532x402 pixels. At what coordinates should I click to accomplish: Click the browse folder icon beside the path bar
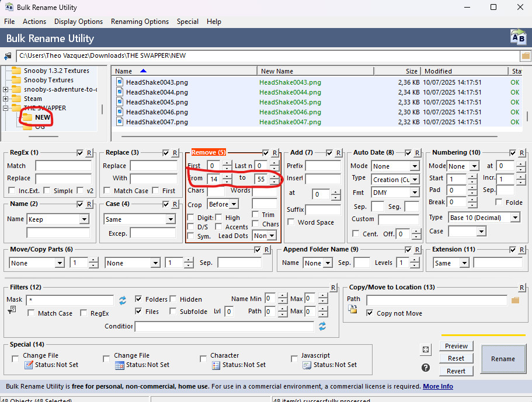click(526, 56)
